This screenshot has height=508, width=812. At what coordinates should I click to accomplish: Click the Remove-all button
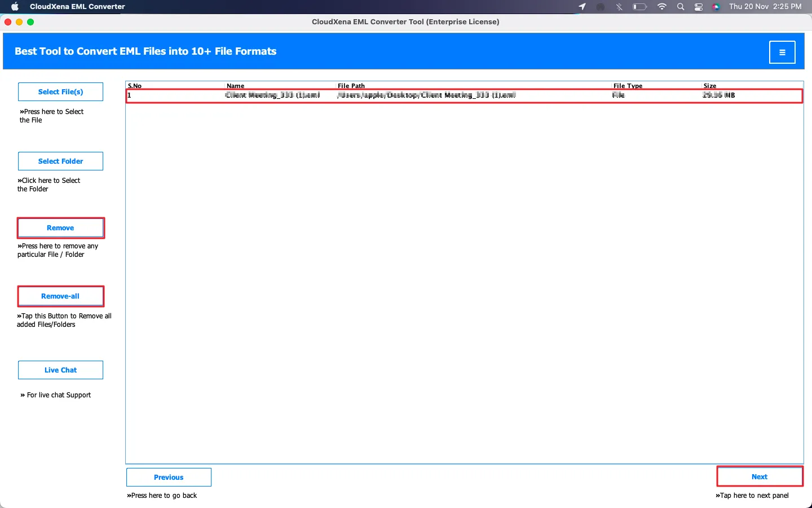tap(60, 296)
